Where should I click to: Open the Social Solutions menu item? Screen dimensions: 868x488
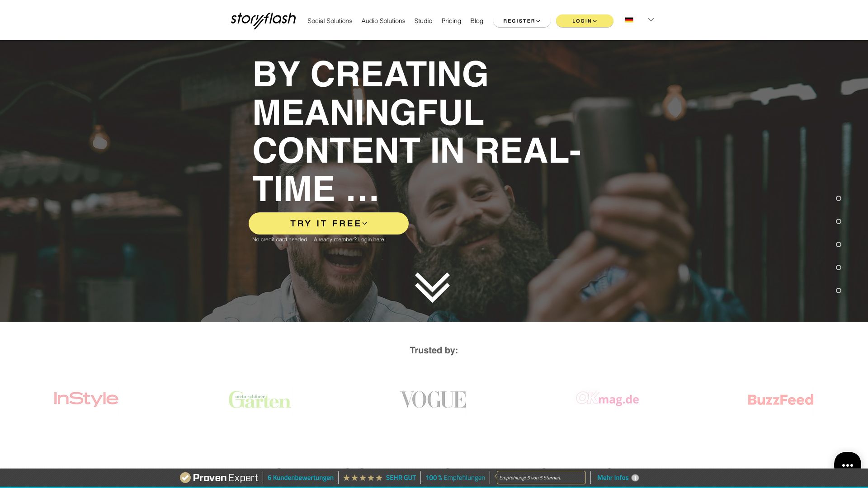(x=329, y=20)
